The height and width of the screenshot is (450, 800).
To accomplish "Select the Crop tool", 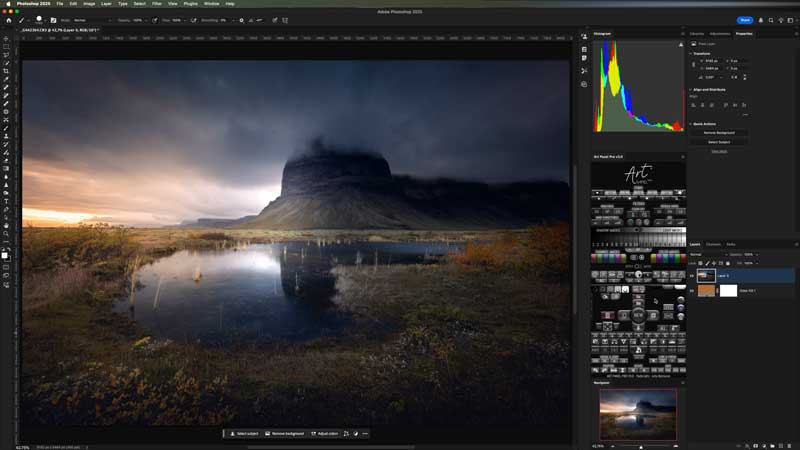I will point(6,71).
